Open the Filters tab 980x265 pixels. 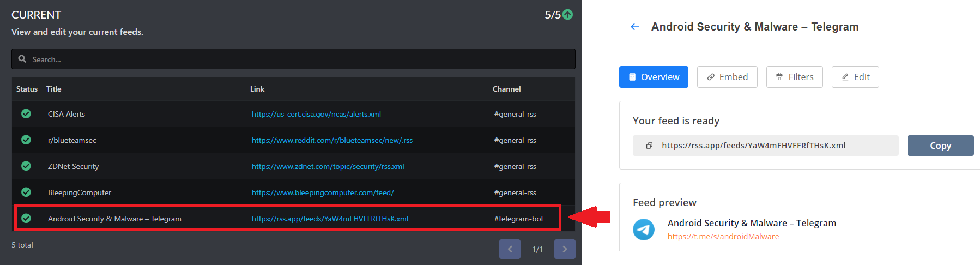pyautogui.click(x=795, y=77)
